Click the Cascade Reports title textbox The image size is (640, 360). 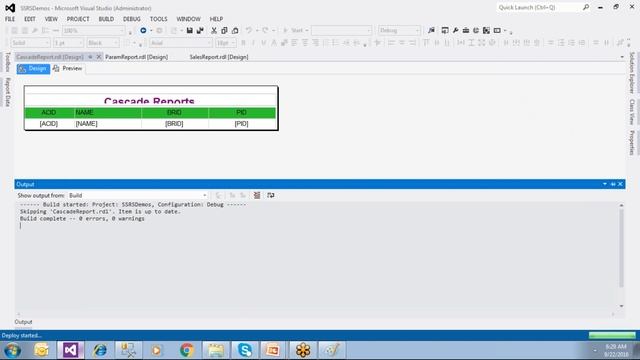coord(149,100)
